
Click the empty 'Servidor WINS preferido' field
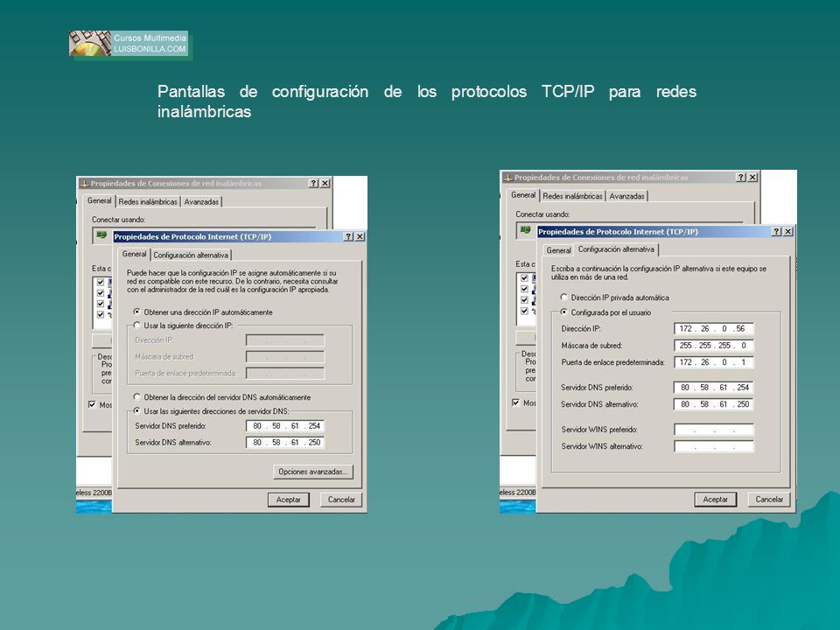pyautogui.click(x=714, y=429)
